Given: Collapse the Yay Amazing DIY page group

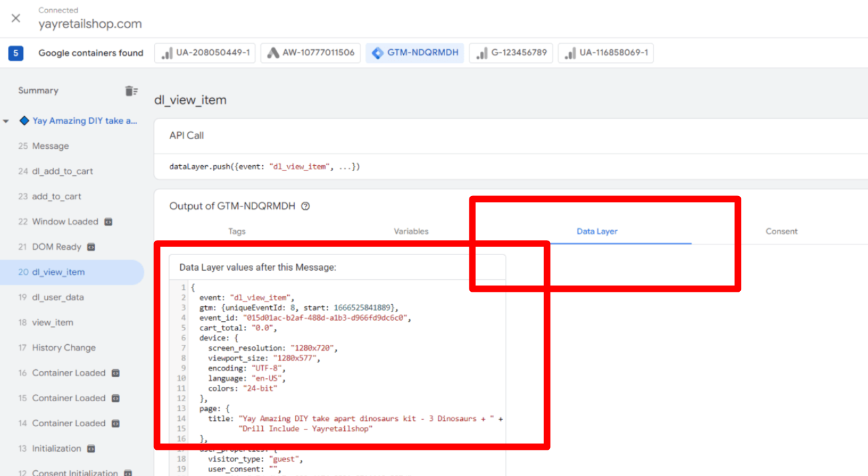Looking at the screenshot, I should pos(6,121).
